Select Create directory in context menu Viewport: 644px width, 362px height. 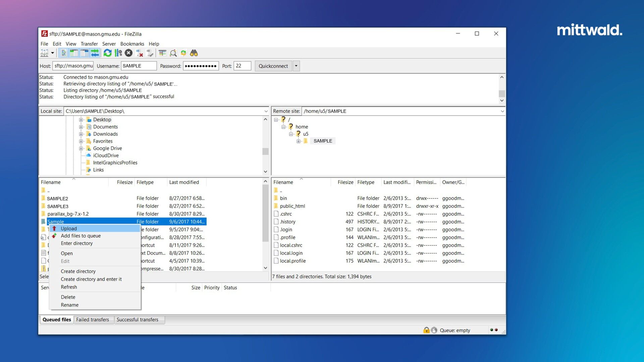pyautogui.click(x=78, y=271)
